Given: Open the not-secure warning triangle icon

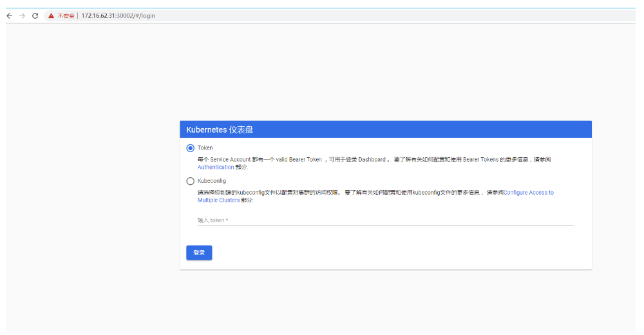Looking at the screenshot, I should click(x=51, y=16).
